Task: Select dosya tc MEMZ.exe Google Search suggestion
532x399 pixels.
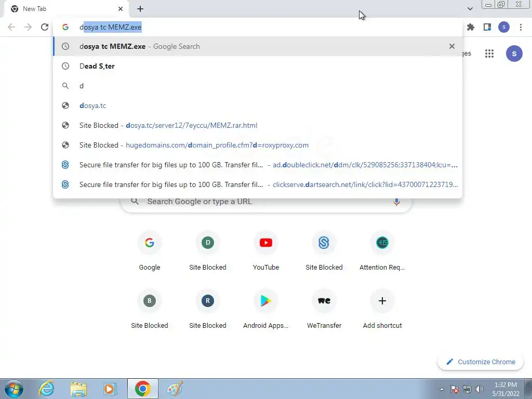Action: tap(258, 46)
